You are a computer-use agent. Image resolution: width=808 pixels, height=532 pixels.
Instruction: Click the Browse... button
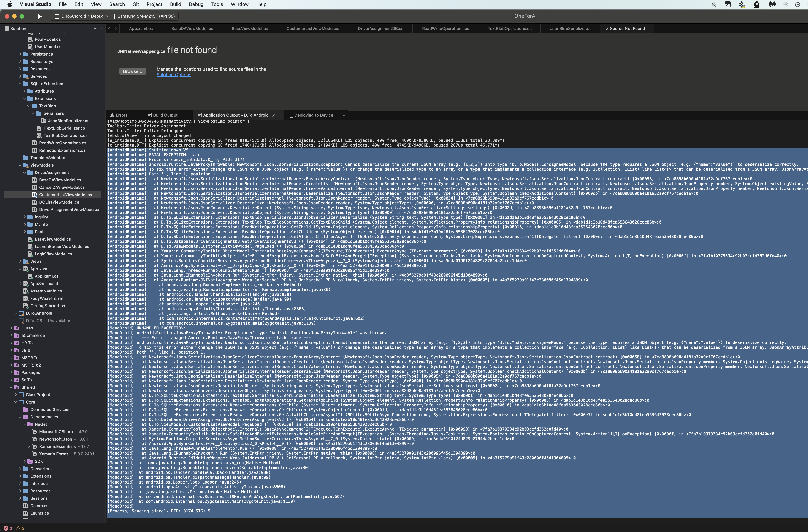click(132, 71)
